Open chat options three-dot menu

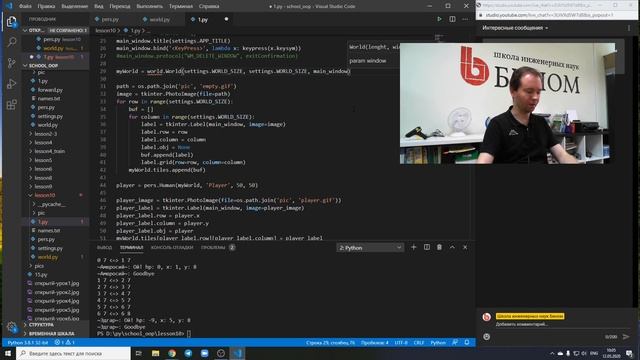pos(629,28)
